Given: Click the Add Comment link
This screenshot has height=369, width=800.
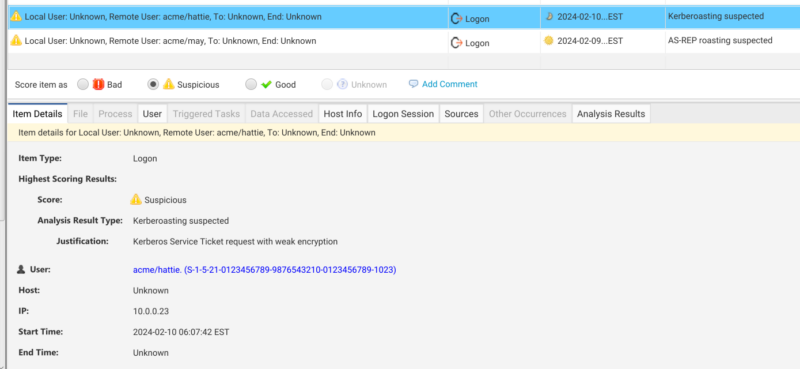Looking at the screenshot, I should point(449,84).
